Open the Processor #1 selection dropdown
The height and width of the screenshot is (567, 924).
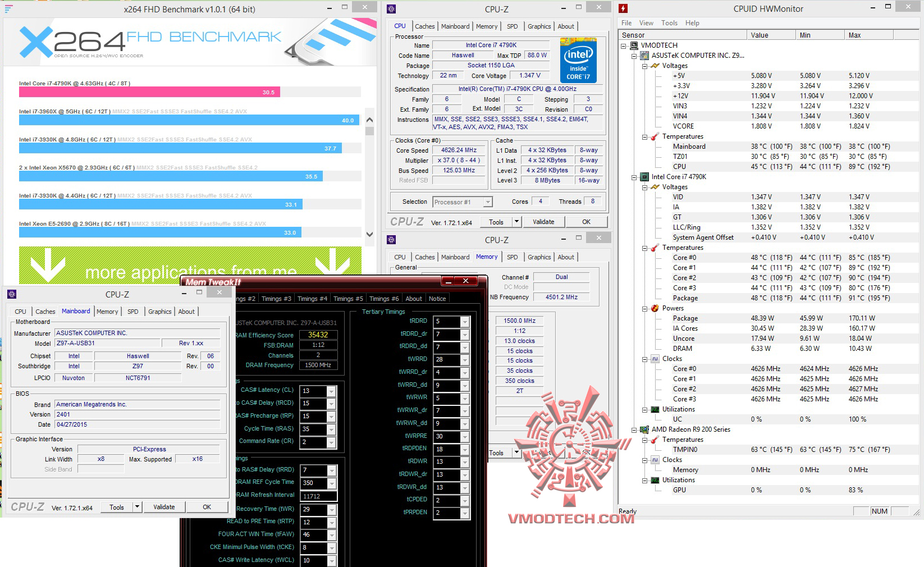click(488, 202)
